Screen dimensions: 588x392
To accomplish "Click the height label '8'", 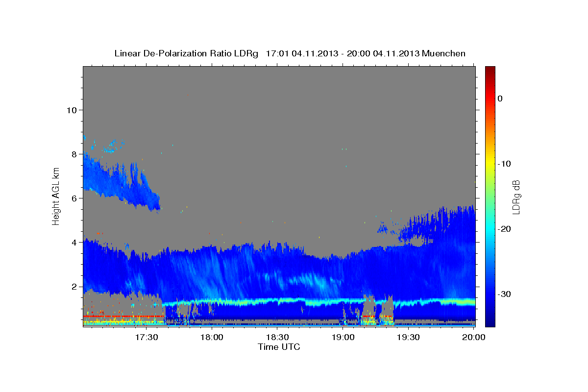I will [74, 154].
